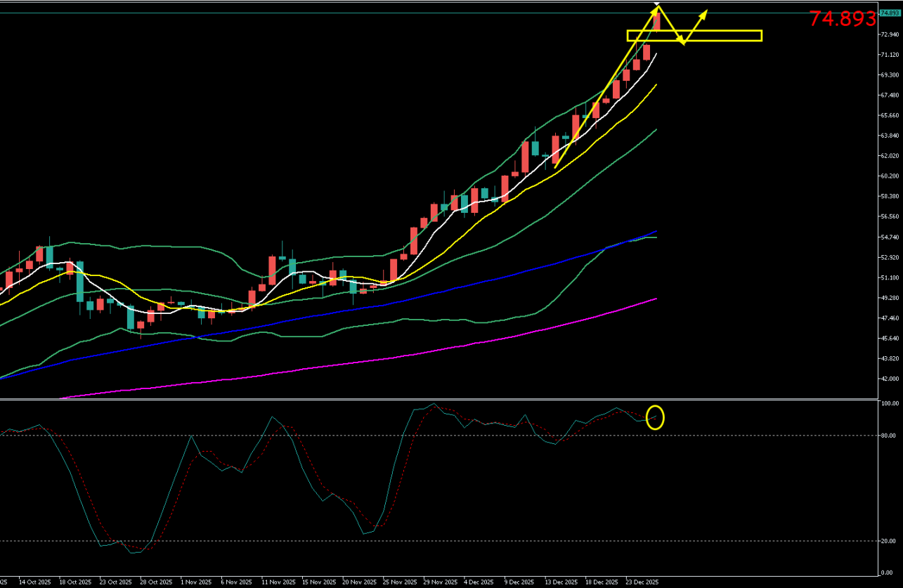903x588 pixels.
Task: Select the magenta long-term moving average line
Action: click(x=422, y=350)
